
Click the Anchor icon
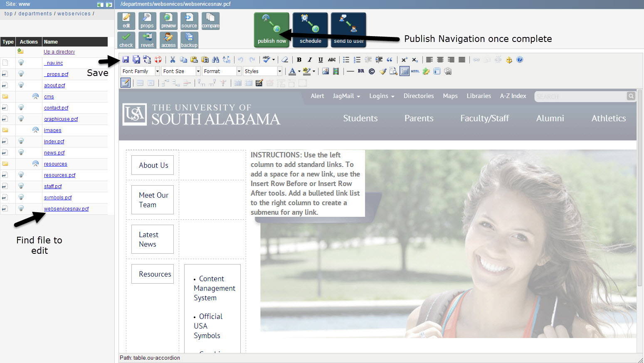509,60
